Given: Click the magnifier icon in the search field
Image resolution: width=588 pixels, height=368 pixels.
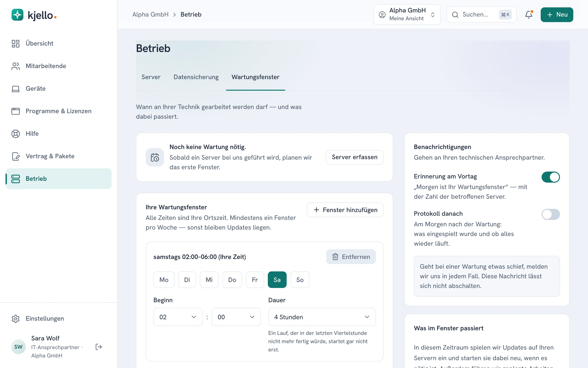Looking at the screenshot, I should (x=455, y=14).
